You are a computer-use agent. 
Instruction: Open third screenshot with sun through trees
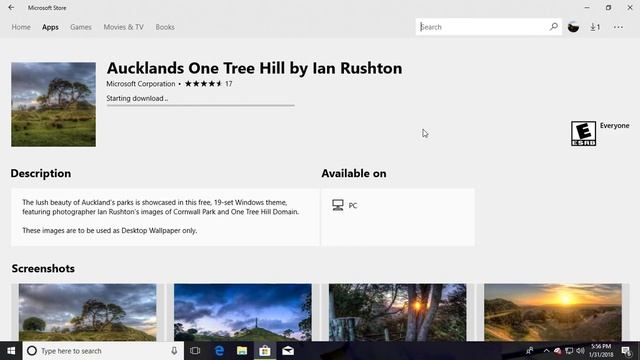point(398,312)
